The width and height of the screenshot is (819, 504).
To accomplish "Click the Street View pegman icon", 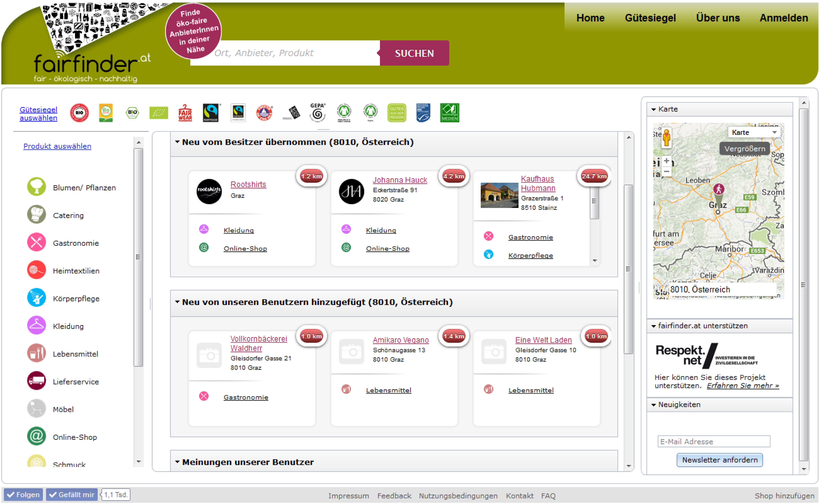I will [x=666, y=138].
